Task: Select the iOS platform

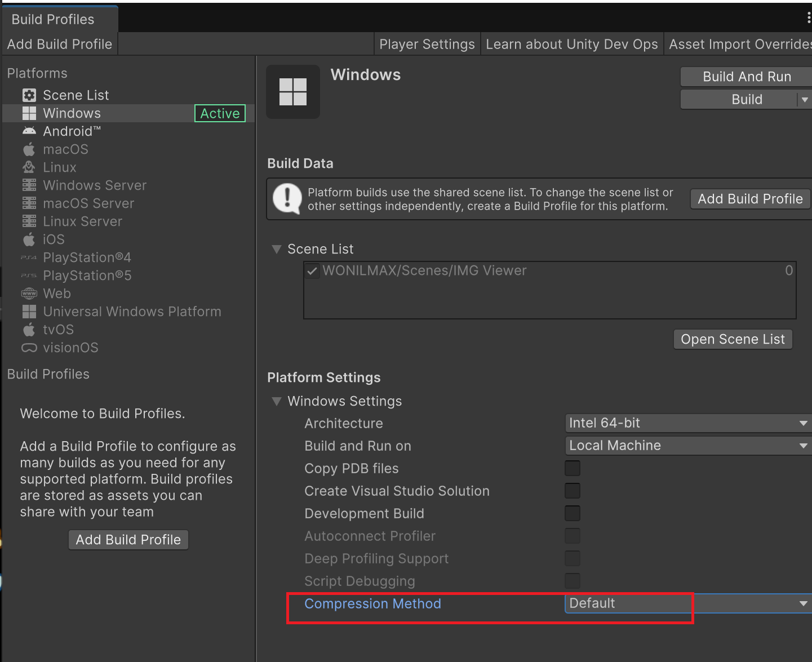Action: click(x=128, y=239)
